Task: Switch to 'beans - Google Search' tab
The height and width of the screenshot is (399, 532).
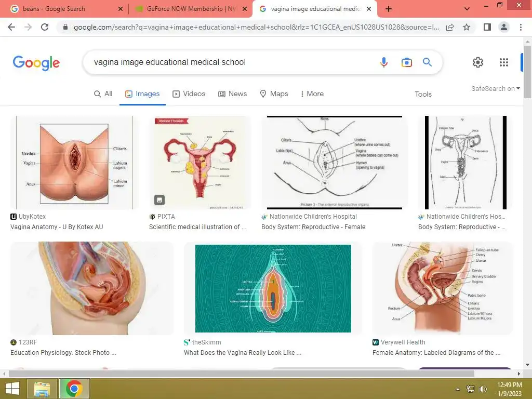Action: (66, 9)
